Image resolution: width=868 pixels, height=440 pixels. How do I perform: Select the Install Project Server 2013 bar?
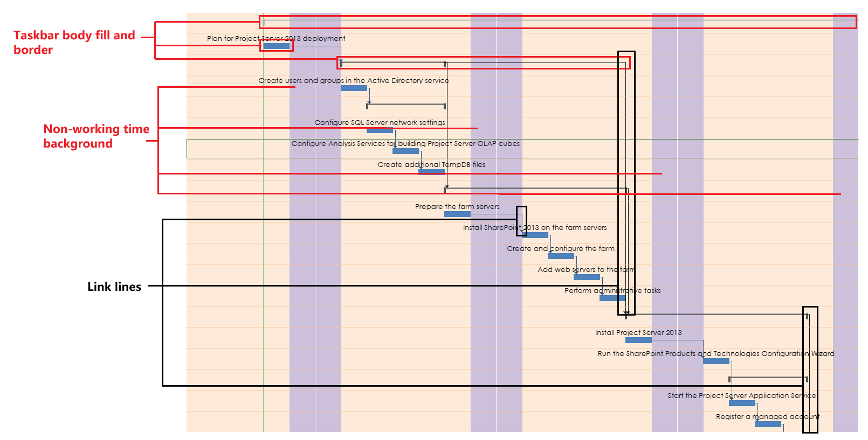(x=638, y=340)
